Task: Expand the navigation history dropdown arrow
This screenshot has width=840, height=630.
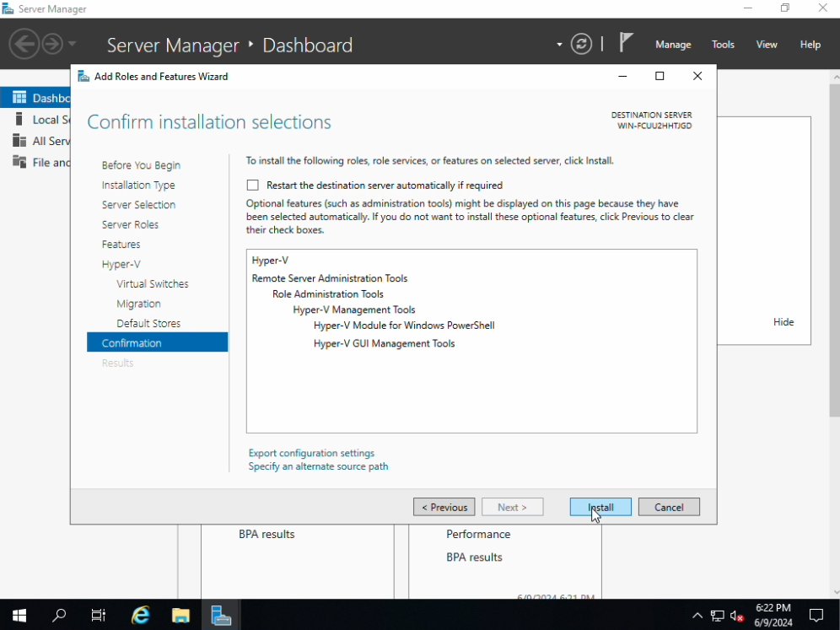Action: pyautogui.click(x=73, y=44)
